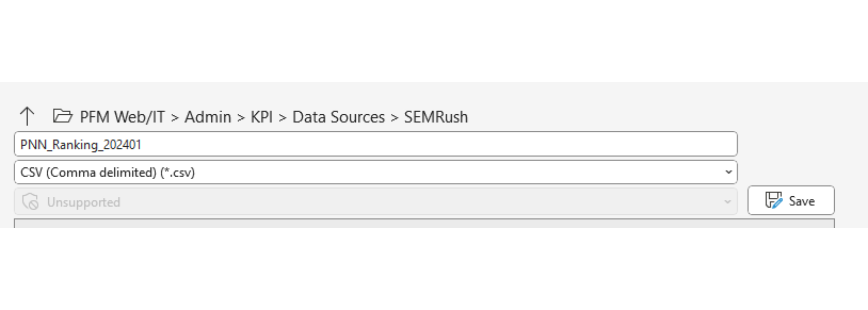This screenshot has height=310, width=868.
Task: Open the CSV (Comma delimited) selector
Action: tap(375, 172)
